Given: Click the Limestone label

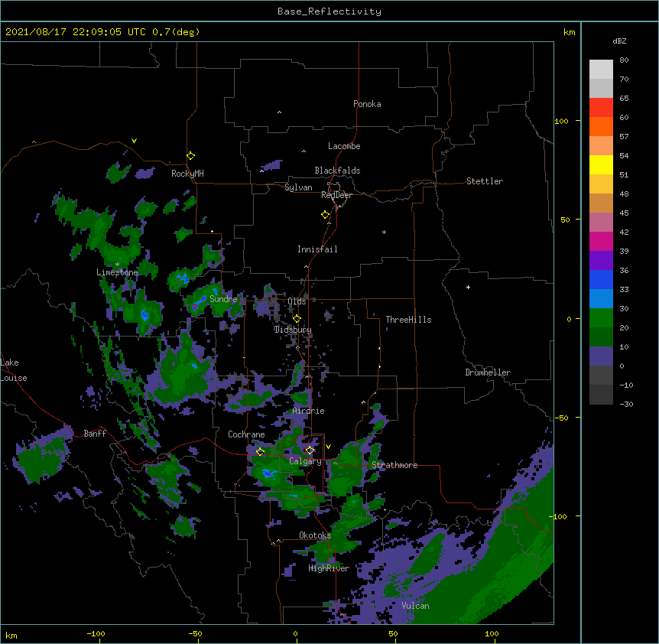Looking at the screenshot, I should pos(117,272).
